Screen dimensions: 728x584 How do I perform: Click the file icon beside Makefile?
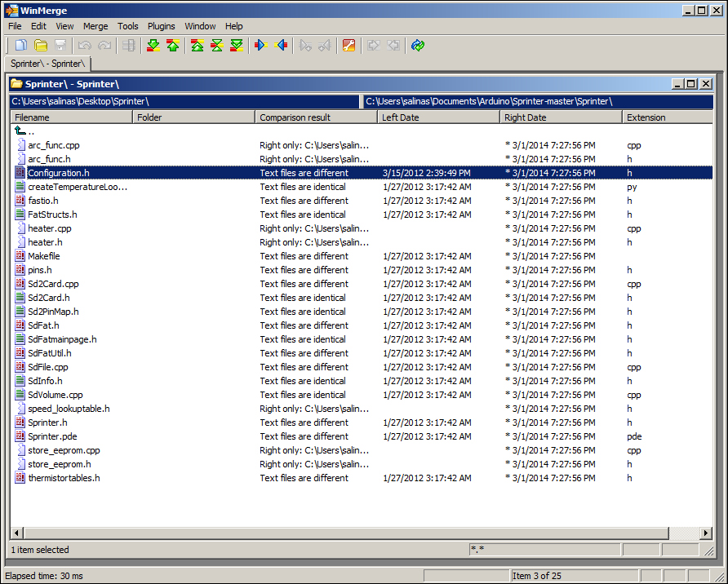(20, 255)
